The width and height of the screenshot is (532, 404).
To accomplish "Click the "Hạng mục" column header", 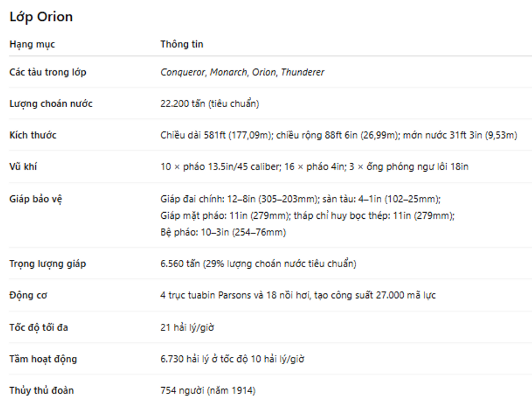I will pos(32,44).
